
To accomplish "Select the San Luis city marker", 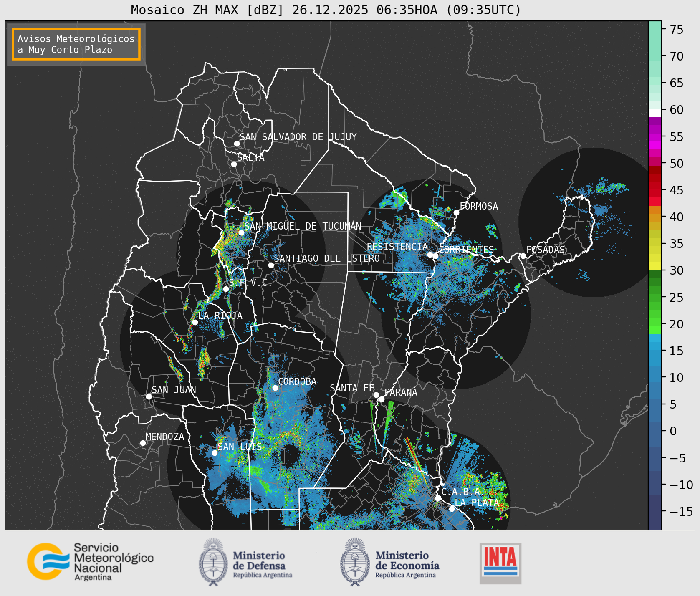I will click(215, 453).
